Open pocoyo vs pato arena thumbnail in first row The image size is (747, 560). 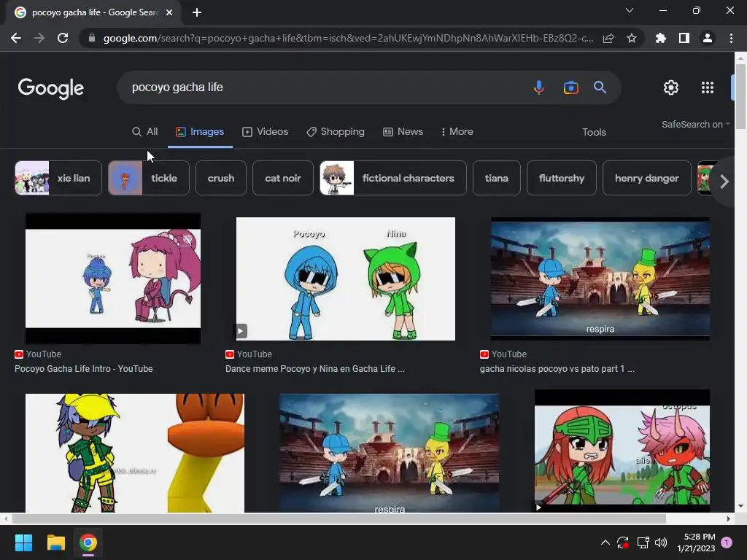600,279
